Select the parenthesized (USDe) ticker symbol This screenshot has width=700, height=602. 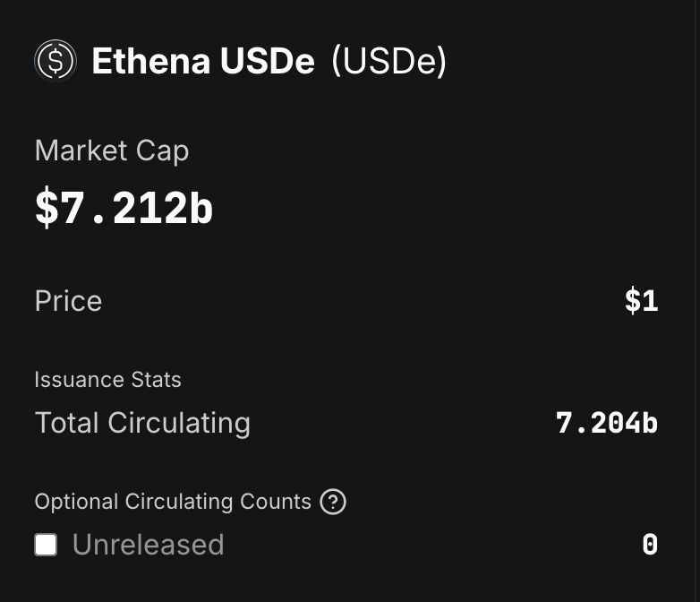coord(388,61)
